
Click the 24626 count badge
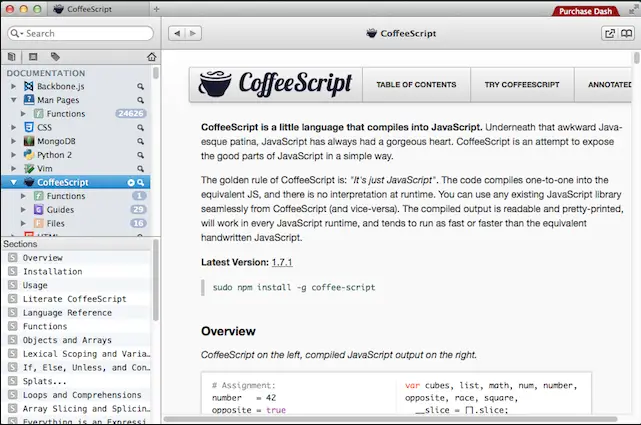coord(131,114)
